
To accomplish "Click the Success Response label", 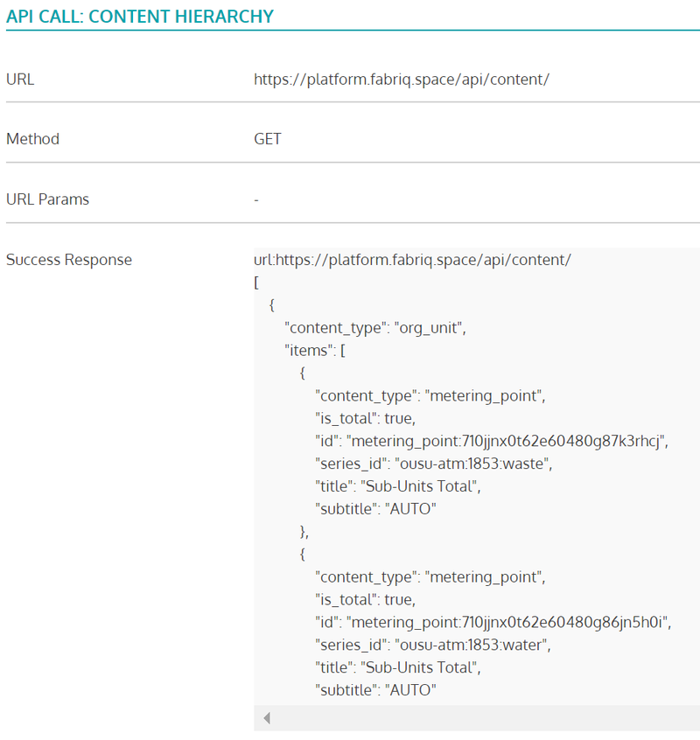I will pyautogui.click(x=69, y=260).
